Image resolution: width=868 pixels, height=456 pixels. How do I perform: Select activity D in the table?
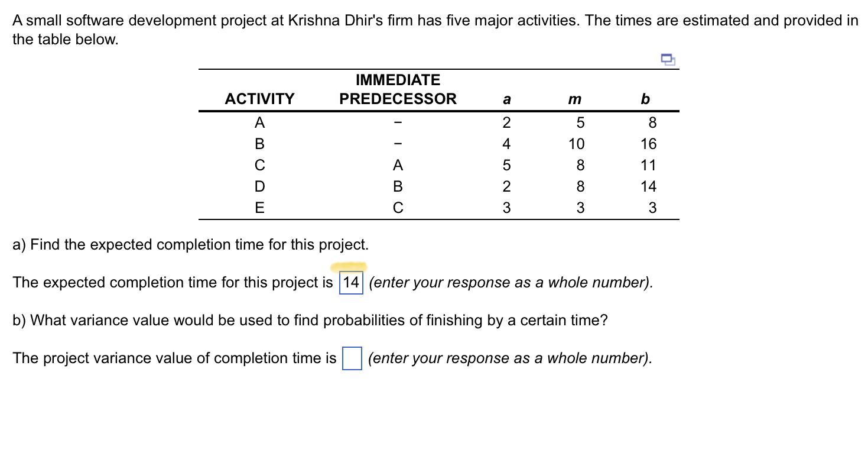tap(259, 186)
